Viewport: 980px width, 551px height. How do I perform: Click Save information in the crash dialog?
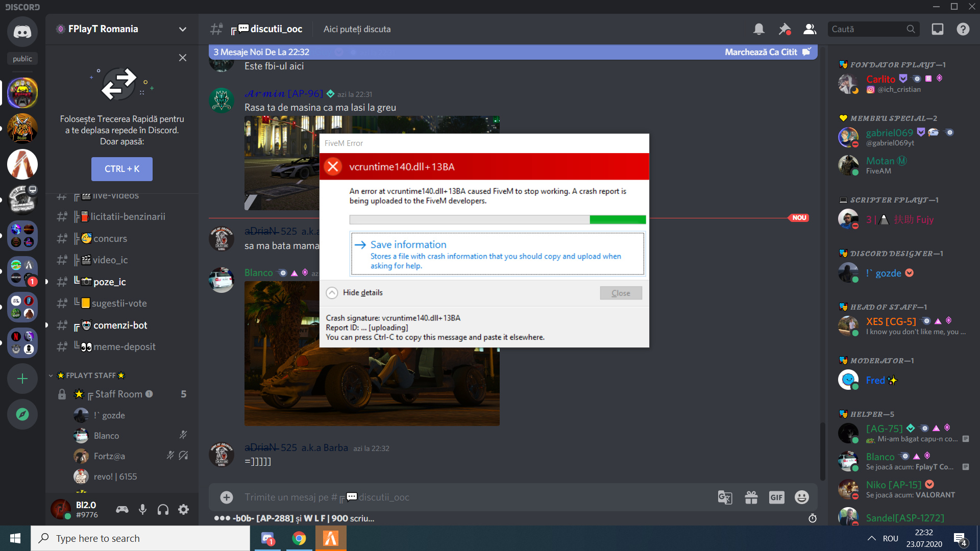pyautogui.click(x=408, y=244)
